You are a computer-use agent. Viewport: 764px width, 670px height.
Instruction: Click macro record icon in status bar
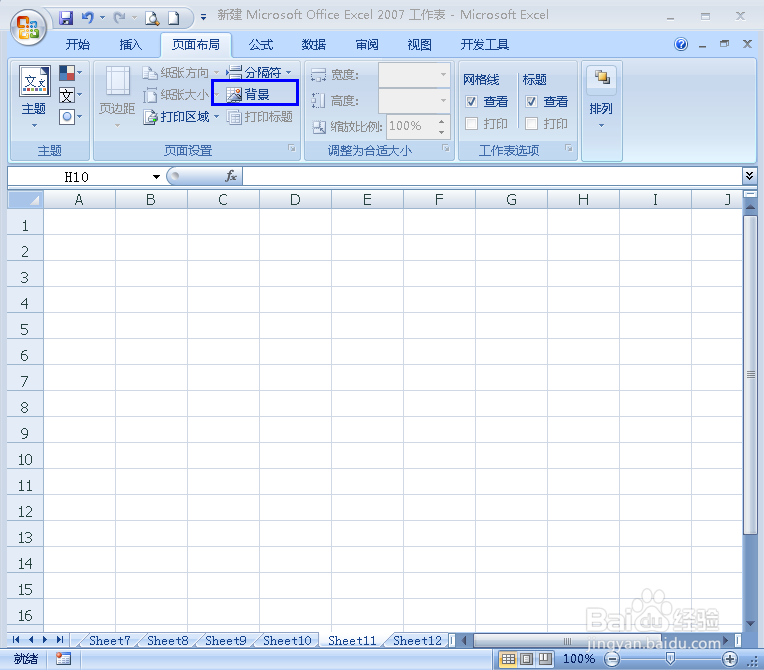tap(63, 659)
